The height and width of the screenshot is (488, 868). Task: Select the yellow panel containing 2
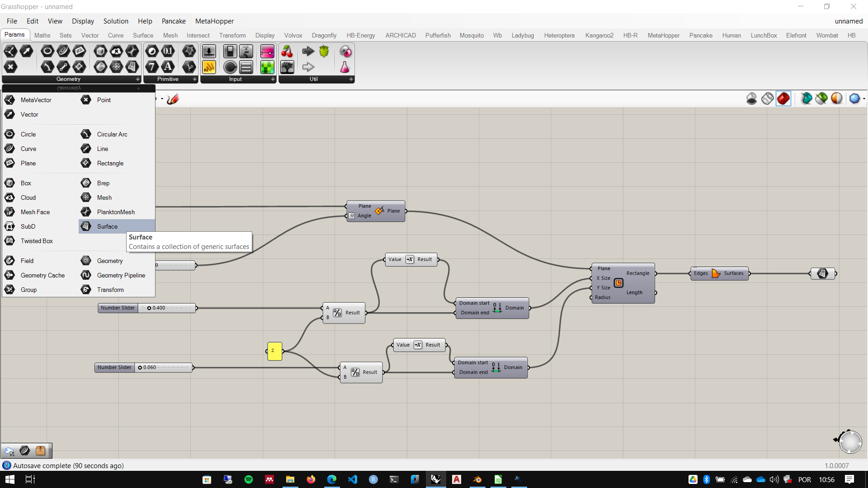tap(274, 351)
